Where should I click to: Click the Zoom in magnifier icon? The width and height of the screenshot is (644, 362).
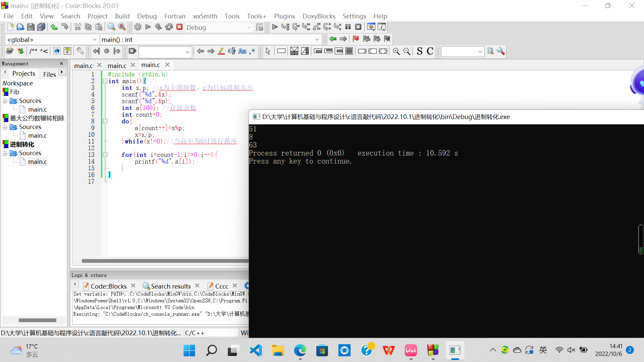(x=396, y=51)
